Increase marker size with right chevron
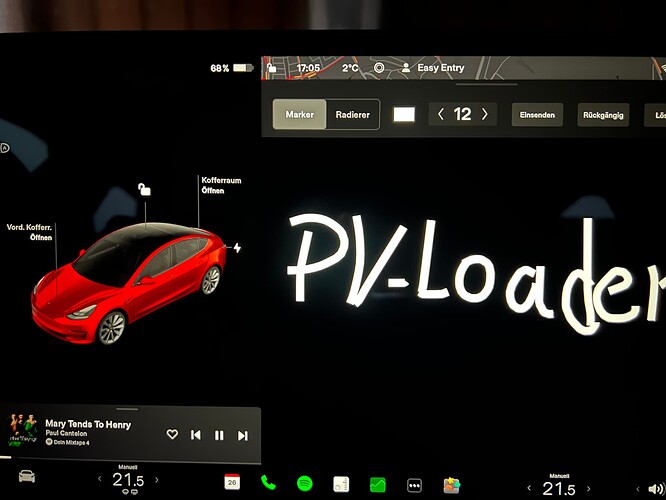 pos(484,114)
